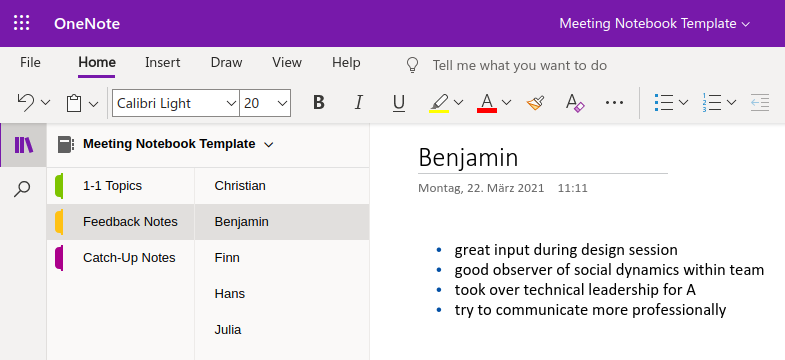Expand the Paste options dropdown
This screenshot has width=785, height=360.
(94, 104)
